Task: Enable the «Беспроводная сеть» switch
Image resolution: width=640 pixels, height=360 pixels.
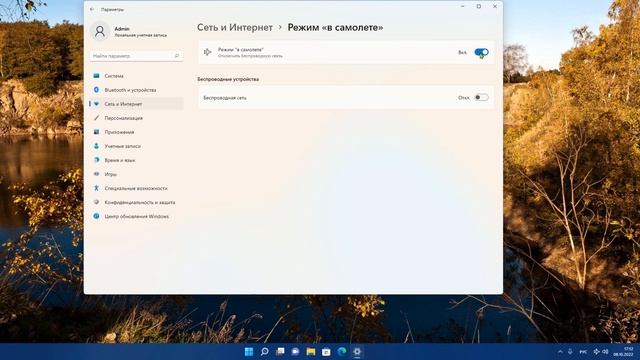Action: [x=481, y=98]
